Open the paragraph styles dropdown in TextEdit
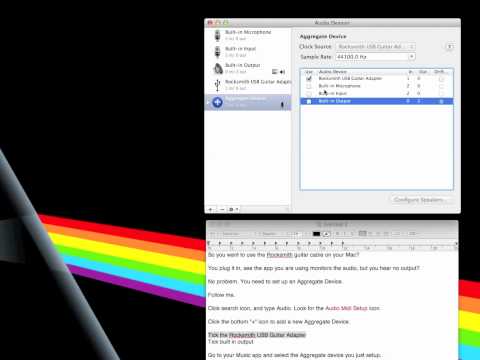The height and width of the screenshot is (360, 480). 213,234
